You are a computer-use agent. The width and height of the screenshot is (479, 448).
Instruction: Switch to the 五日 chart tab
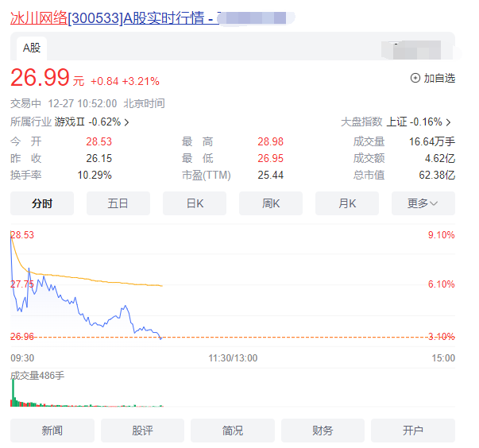pos(118,203)
